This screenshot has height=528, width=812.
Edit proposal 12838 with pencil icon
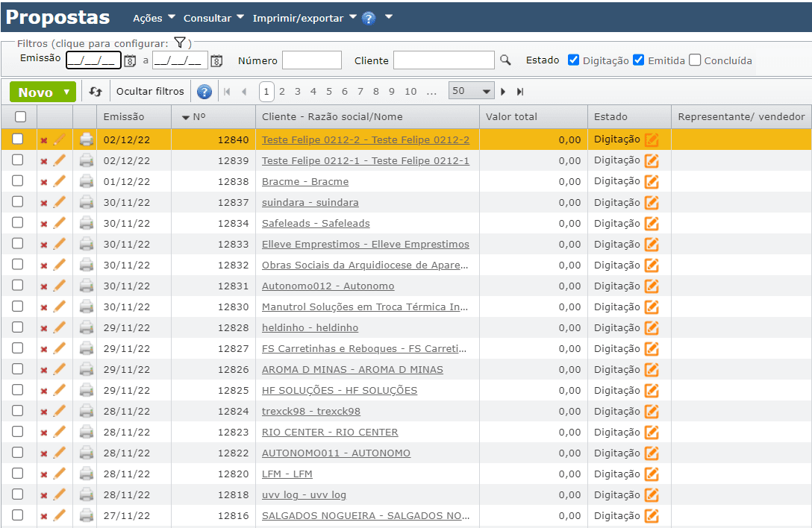[60, 181]
